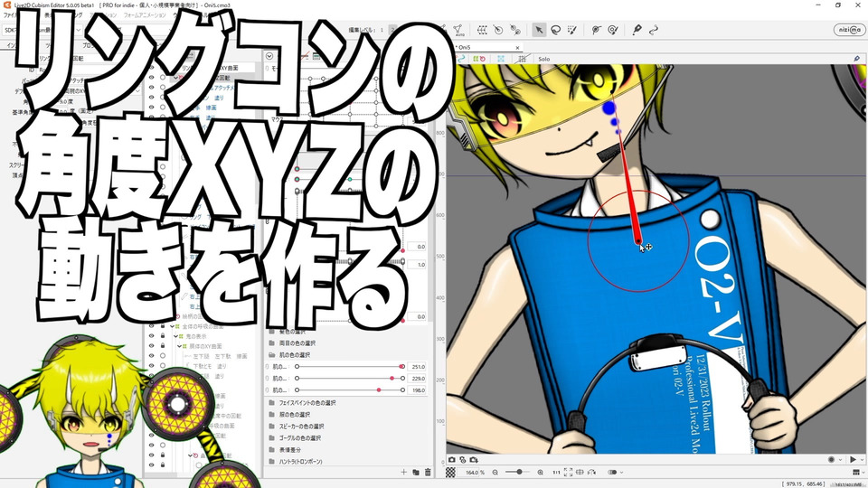Toggle visibility eye for 全体の呼吸の回転
Viewport: 868px width, 488px height.
pyautogui.click(x=151, y=327)
